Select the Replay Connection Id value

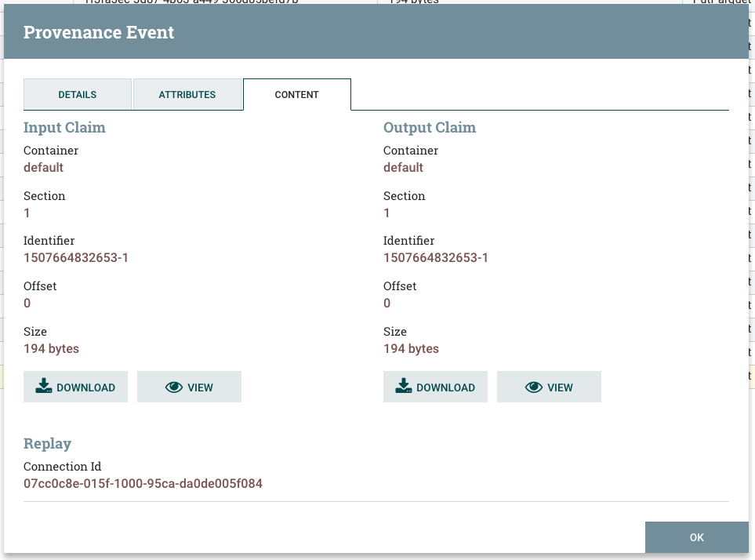click(x=143, y=483)
